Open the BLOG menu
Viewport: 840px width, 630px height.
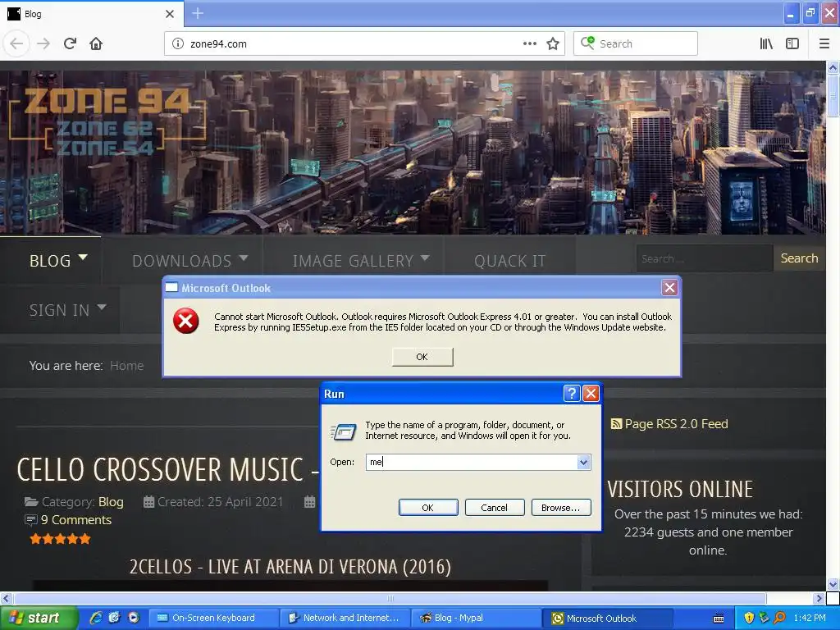[50, 261]
